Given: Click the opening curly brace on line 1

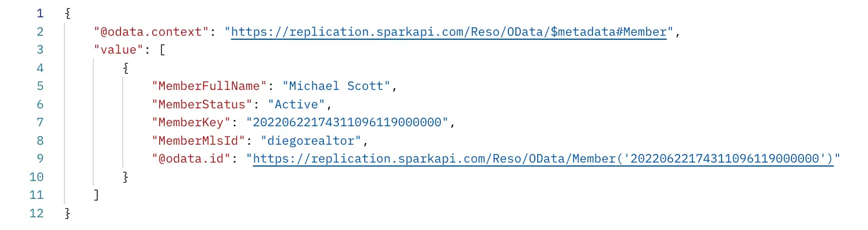Looking at the screenshot, I should pyautogui.click(x=68, y=13).
